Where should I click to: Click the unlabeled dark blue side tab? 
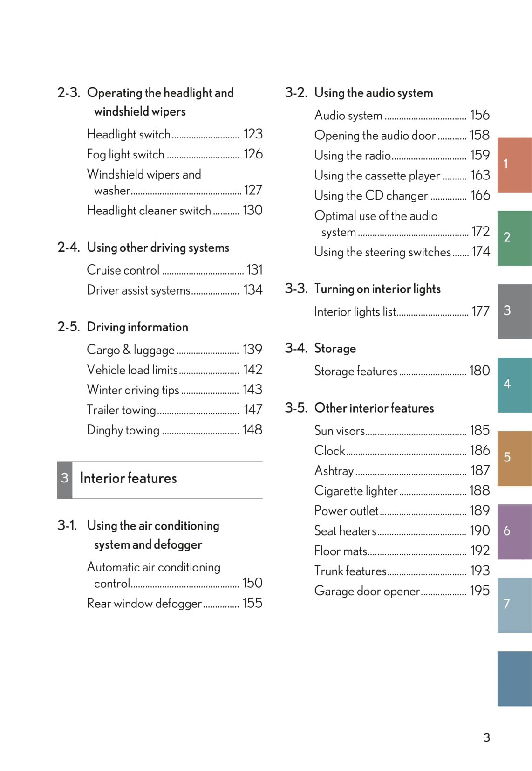point(514,678)
